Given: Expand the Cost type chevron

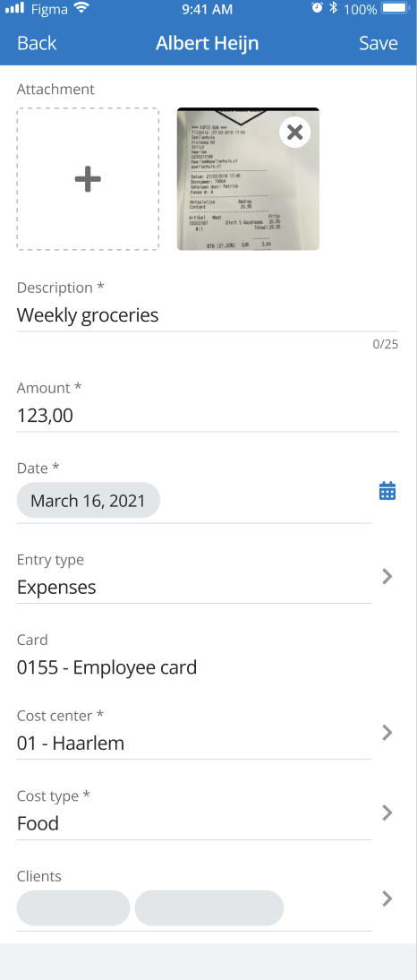Looking at the screenshot, I should click(x=387, y=812).
